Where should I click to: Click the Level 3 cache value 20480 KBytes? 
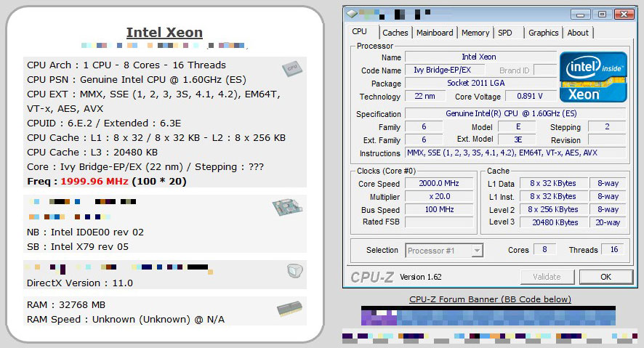pos(553,222)
